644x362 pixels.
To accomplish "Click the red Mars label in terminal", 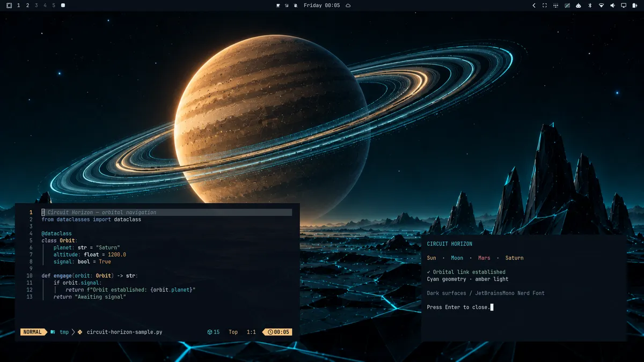I will click(485, 258).
